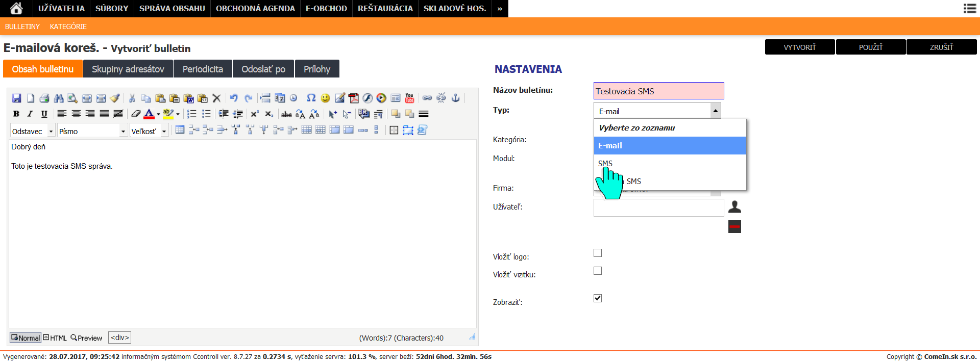980x364 pixels.
Task: Toggle bold formatting
Action: (x=16, y=114)
